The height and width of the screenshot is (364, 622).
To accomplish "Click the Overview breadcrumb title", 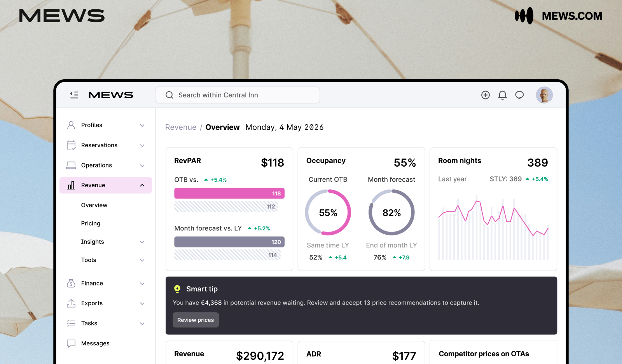I will (222, 127).
